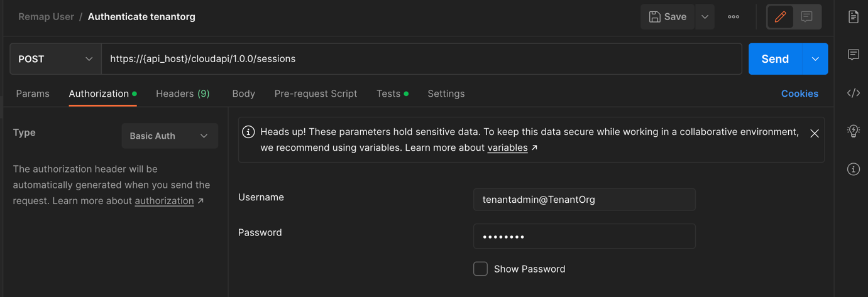Expand the Basic Auth type dropdown

(170, 136)
